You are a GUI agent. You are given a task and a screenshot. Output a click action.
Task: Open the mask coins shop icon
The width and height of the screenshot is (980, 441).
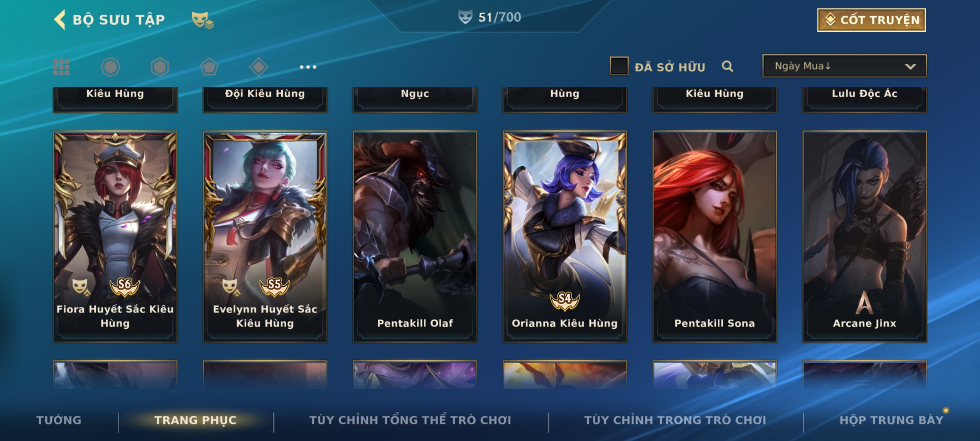point(203,20)
